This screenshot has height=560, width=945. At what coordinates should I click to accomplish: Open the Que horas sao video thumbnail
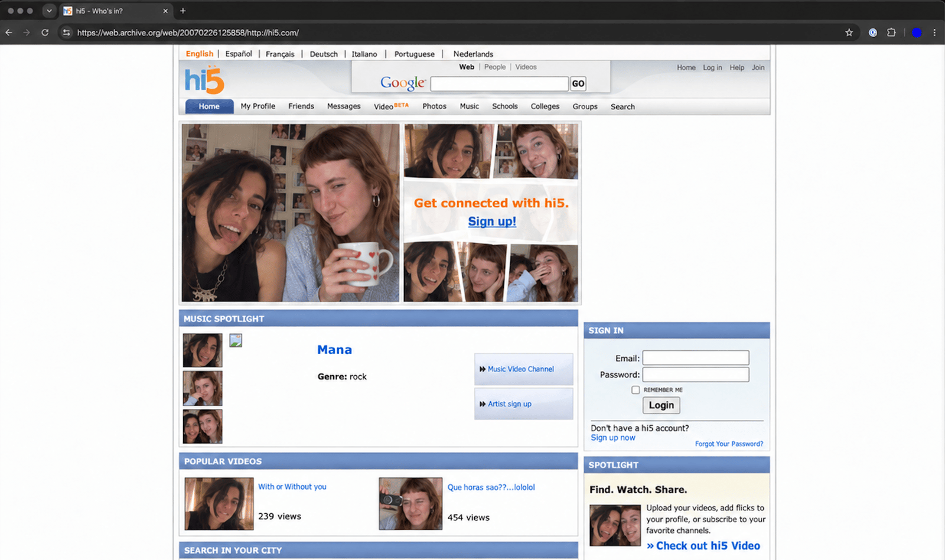[410, 504]
